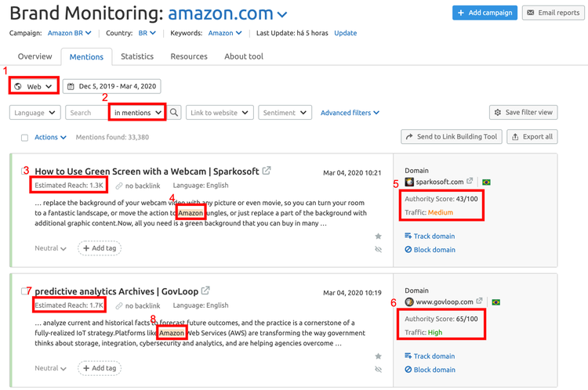This screenshot has height=390, width=588.
Task: Click 'Mentions found: 33,380' text
Action: 112,137
